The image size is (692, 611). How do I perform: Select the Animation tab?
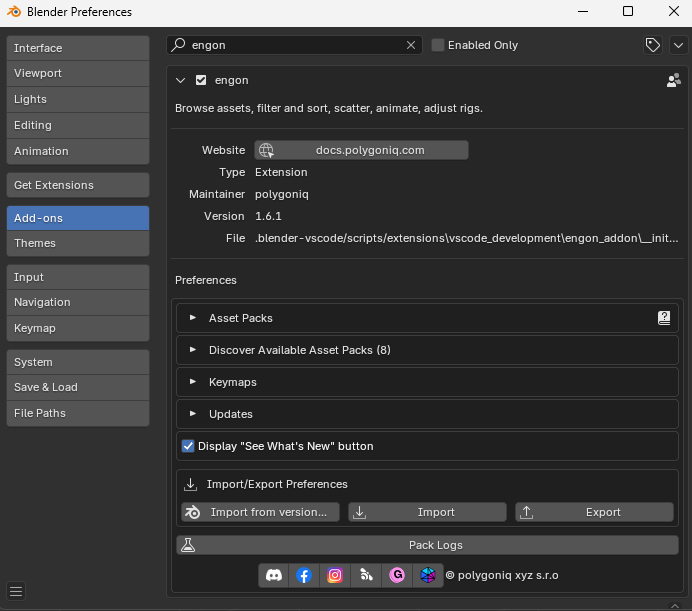point(78,151)
